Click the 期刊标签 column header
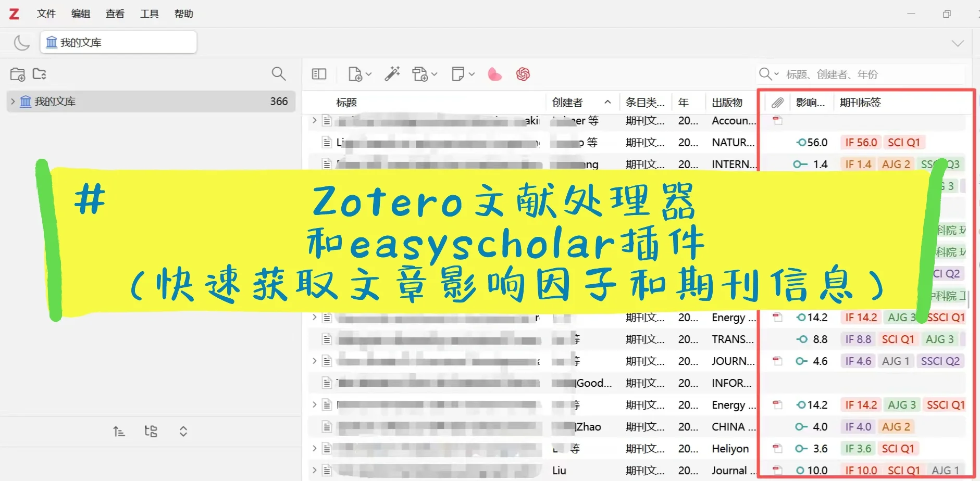This screenshot has height=481, width=980. tap(860, 103)
